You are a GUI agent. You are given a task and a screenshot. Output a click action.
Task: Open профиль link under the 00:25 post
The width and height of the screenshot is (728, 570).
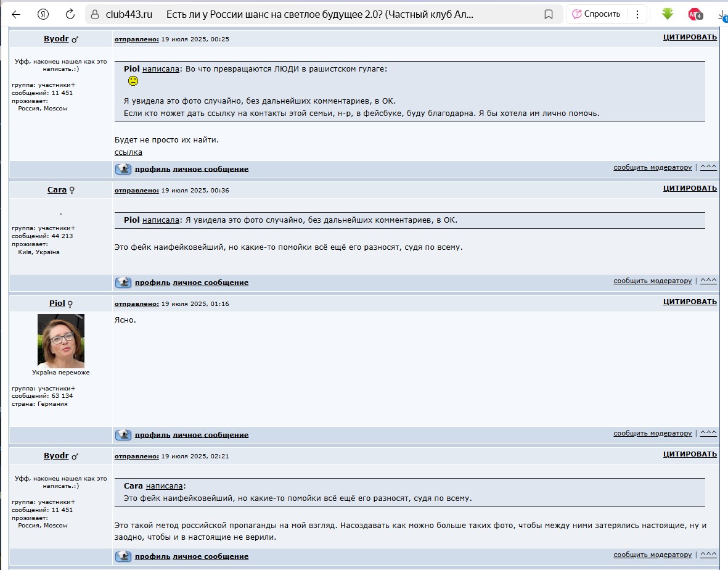tap(153, 169)
